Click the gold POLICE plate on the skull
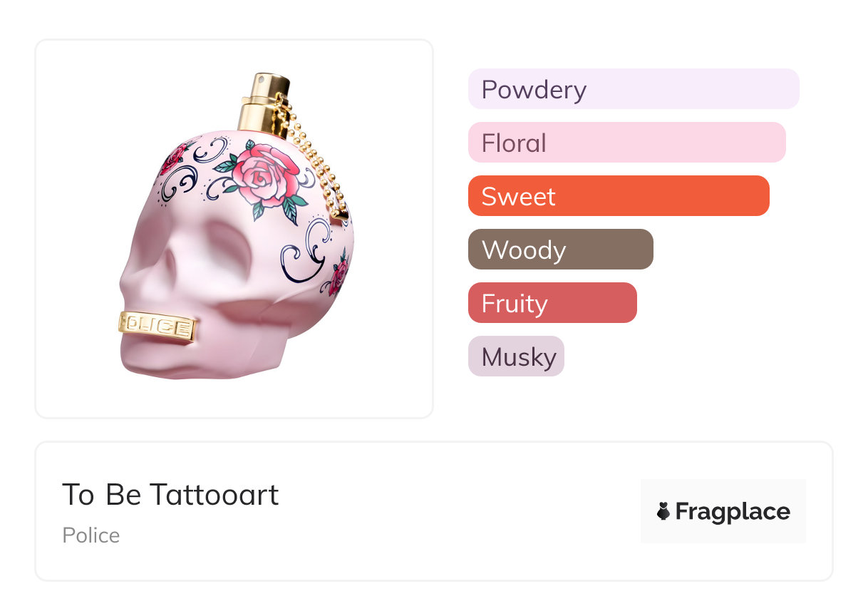The width and height of the screenshot is (868, 616). point(157,328)
